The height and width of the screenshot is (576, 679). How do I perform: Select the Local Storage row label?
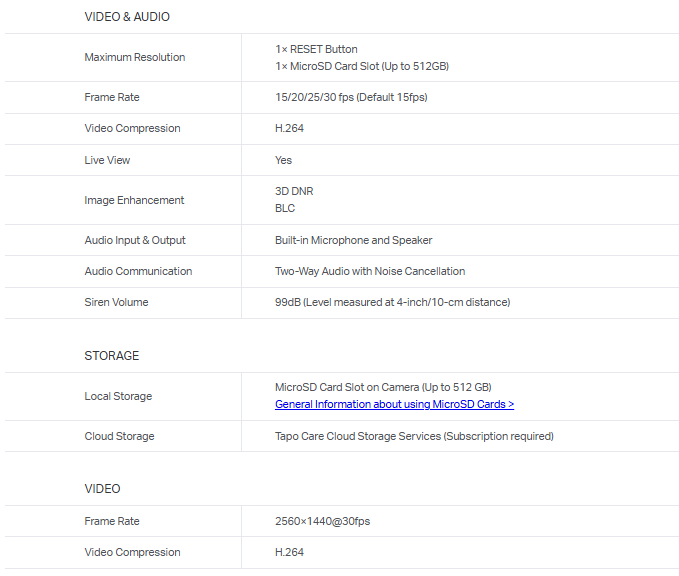coord(118,396)
